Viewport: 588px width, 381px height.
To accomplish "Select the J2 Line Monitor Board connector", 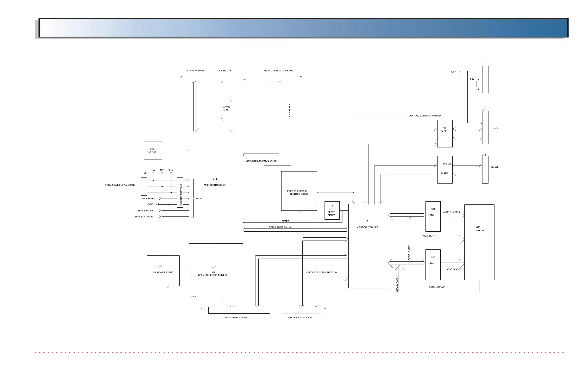I will pyautogui.click(x=280, y=78).
